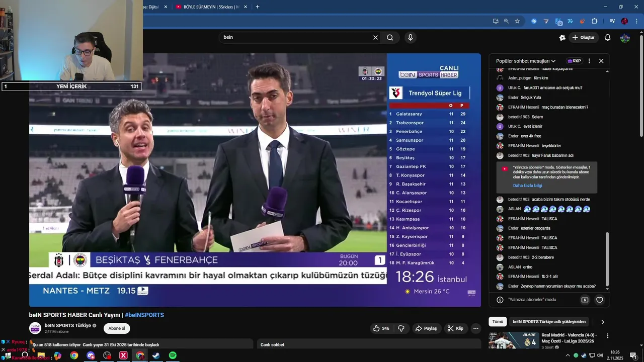Image resolution: width=644 pixels, height=362 pixels.
Task: Open the Chrome three-dot menu
Action: [636, 21]
